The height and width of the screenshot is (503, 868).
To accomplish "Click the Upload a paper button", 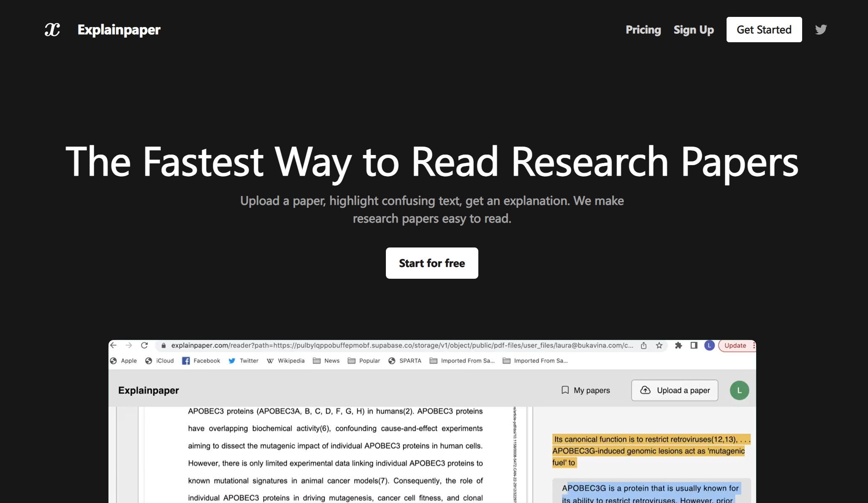I will (675, 390).
